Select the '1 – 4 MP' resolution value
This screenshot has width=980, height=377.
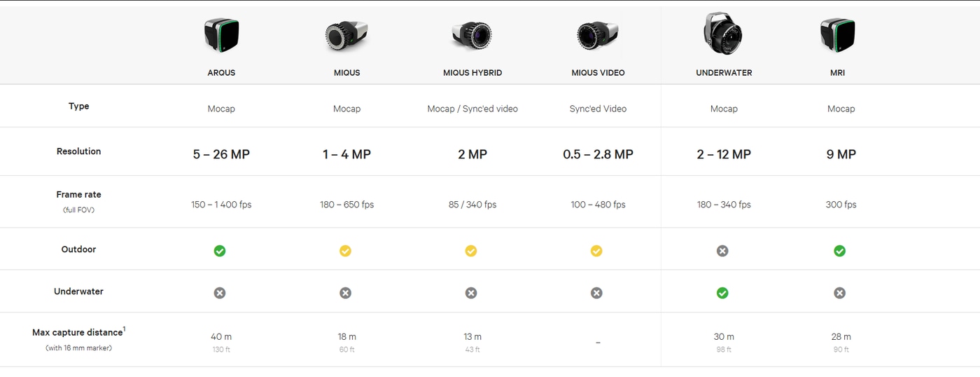pos(346,154)
